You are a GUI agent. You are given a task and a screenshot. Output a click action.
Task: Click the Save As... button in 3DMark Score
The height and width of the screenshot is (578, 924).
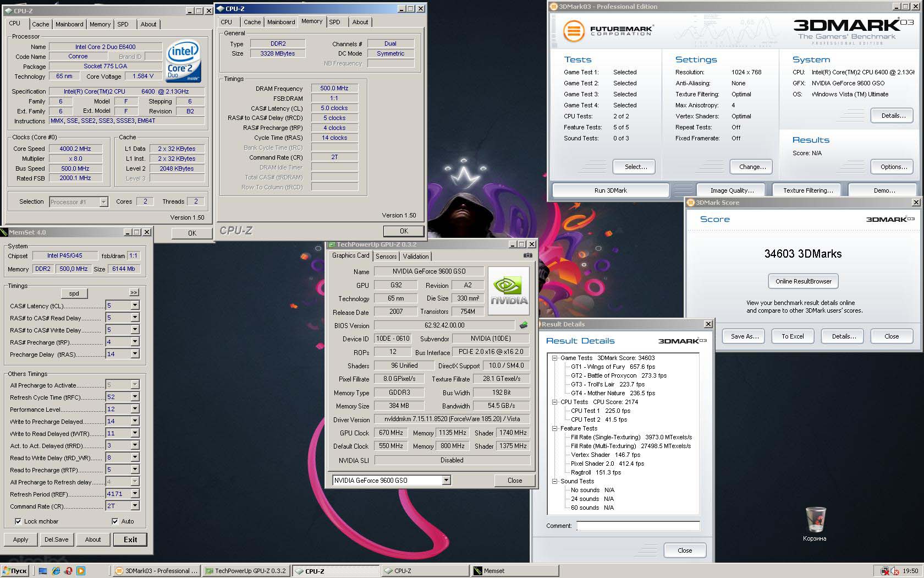[745, 336]
